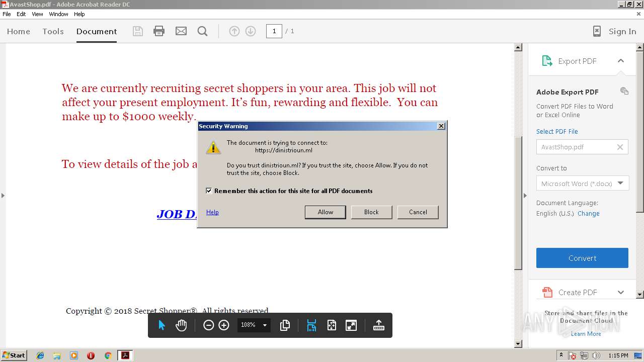644x362 pixels.
Task: Clear AvastShop.pdf with the X icon
Action: pyautogui.click(x=620, y=147)
